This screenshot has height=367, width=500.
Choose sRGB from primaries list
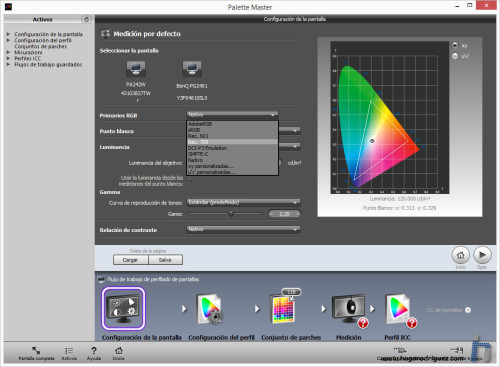[232, 130]
